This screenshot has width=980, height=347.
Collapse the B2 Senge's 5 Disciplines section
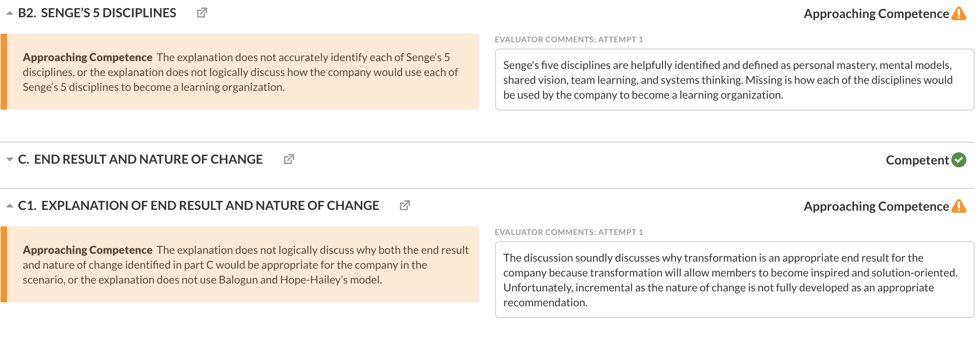coord(10,13)
